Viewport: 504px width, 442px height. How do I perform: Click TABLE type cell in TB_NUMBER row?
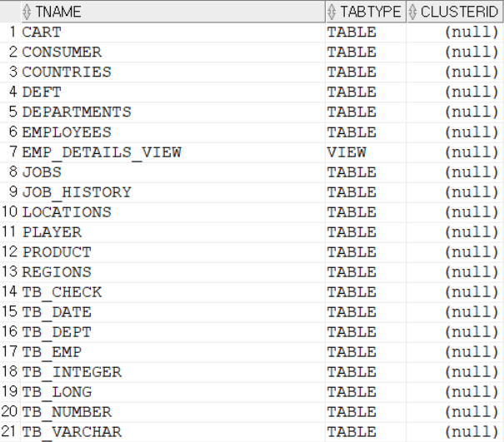pyautogui.click(x=366, y=412)
